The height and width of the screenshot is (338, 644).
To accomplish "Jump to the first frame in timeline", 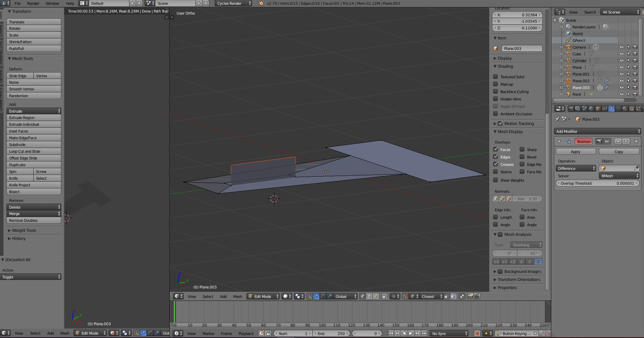I will coord(391,334).
